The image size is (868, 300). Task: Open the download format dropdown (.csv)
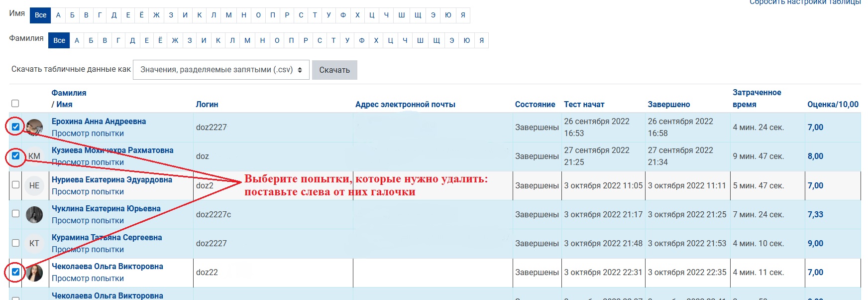(221, 70)
